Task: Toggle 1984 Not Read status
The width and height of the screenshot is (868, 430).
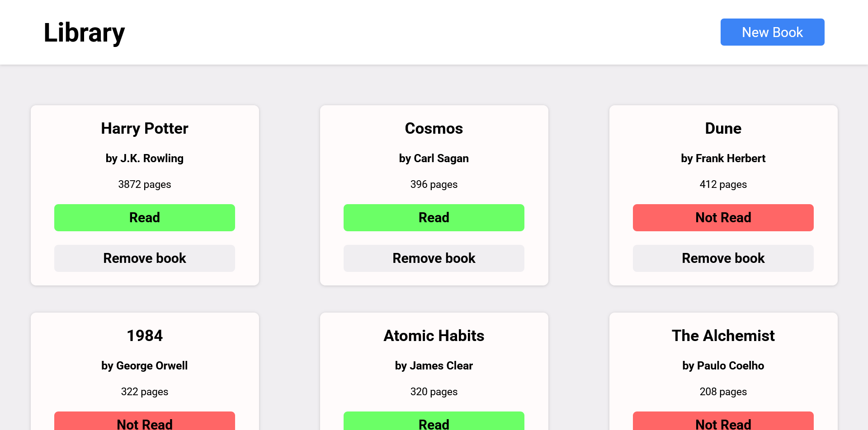Action: coord(145,421)
